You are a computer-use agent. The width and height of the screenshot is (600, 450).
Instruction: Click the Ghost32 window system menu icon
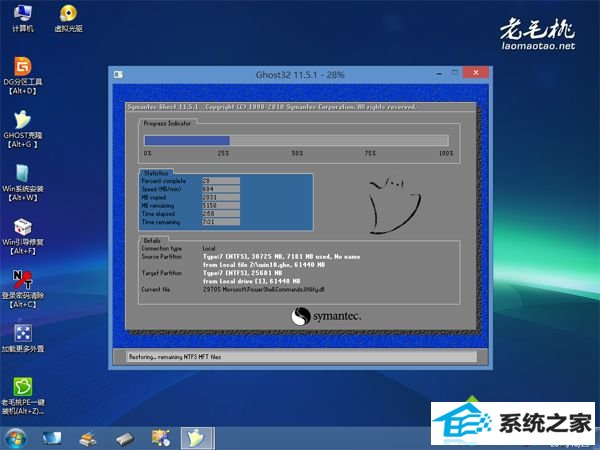(118, 75)
